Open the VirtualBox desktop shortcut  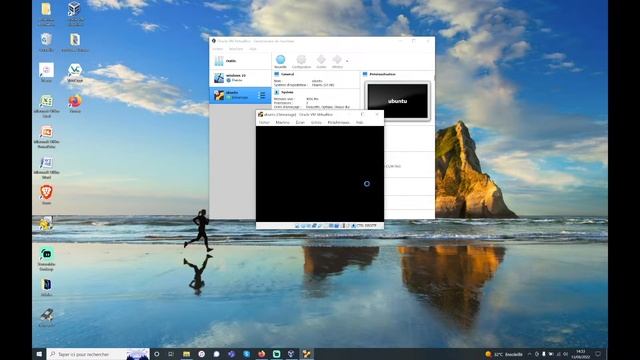pyautogui.click(x=74, y=14)
